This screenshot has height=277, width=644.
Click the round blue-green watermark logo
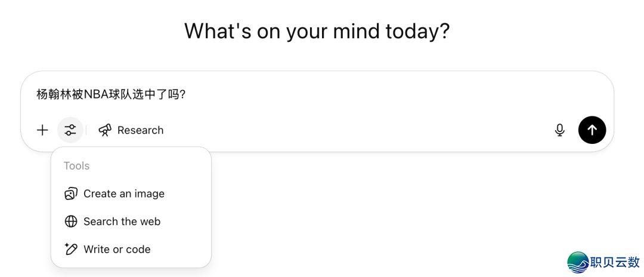(x=578, y=262)
